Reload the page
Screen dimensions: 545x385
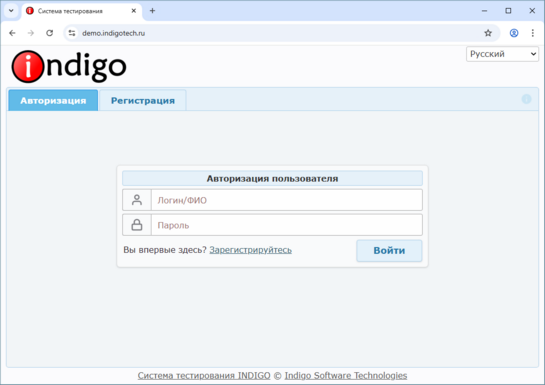(x=50, y=33)
